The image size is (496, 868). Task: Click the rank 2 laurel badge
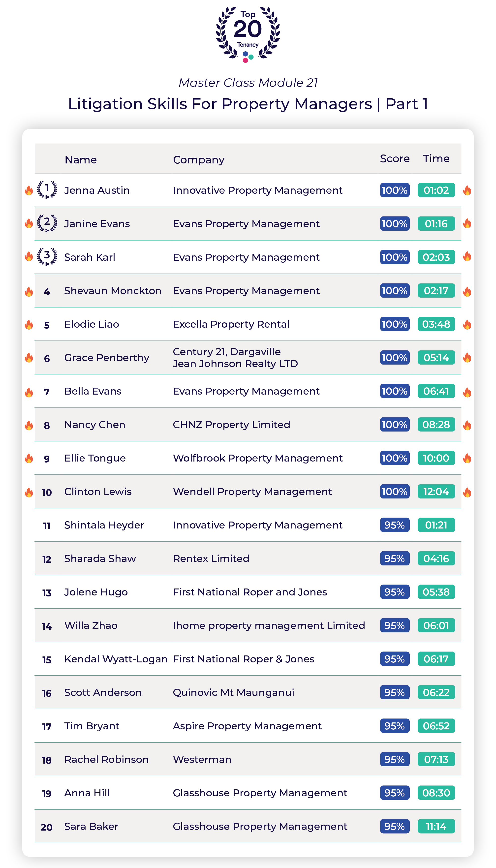coord(47,223)
